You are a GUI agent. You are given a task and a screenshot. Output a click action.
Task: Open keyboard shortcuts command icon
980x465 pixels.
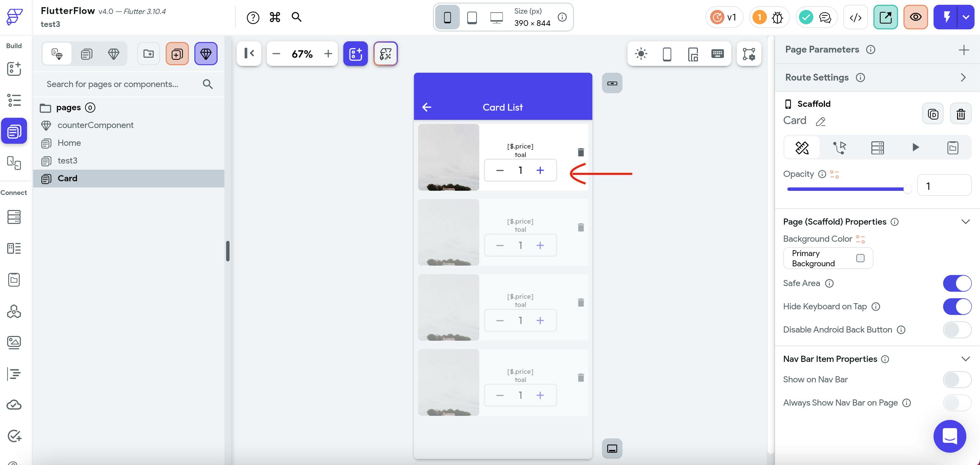click(x=275, y=17)
